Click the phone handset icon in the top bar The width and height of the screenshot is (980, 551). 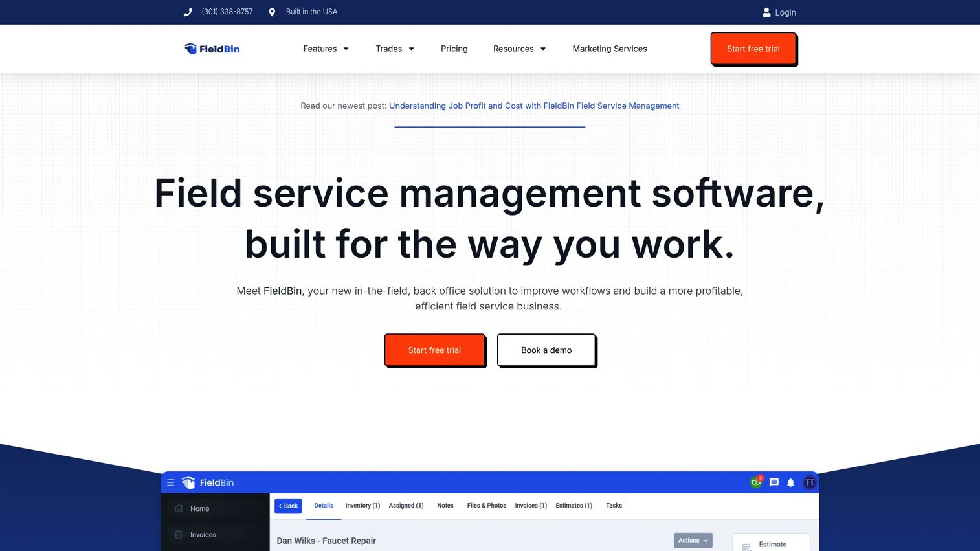[188, 12]
